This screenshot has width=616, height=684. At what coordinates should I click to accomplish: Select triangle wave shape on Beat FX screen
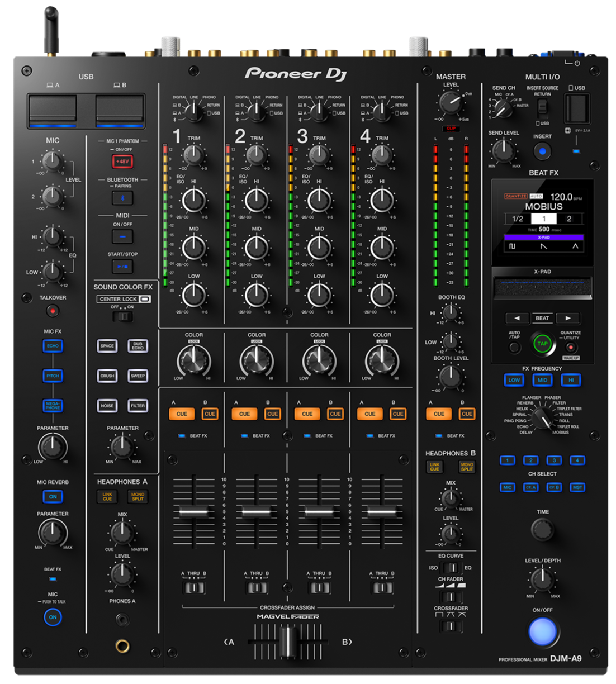(575, 246)
